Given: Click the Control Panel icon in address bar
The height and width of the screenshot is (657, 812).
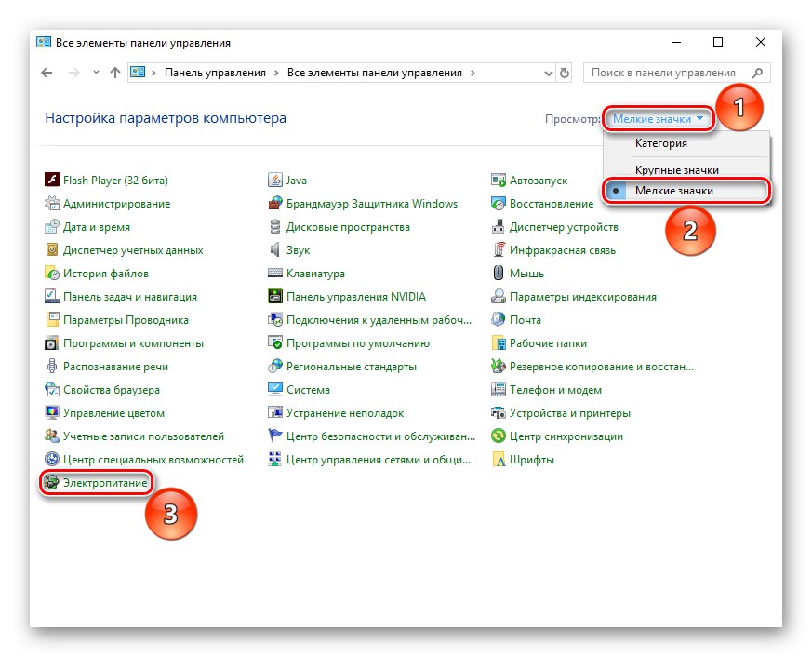Looking at the screenshot, I should [138, 72].
